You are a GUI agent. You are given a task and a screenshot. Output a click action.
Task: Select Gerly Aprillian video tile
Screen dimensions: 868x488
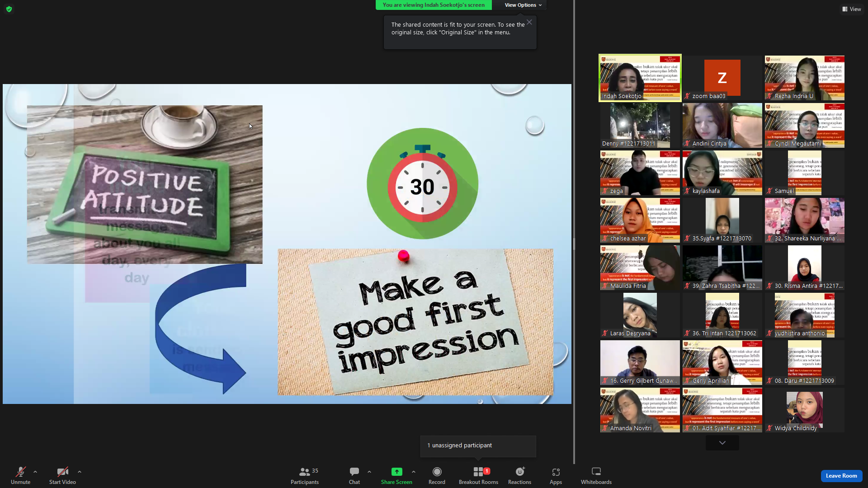point(722,362)
